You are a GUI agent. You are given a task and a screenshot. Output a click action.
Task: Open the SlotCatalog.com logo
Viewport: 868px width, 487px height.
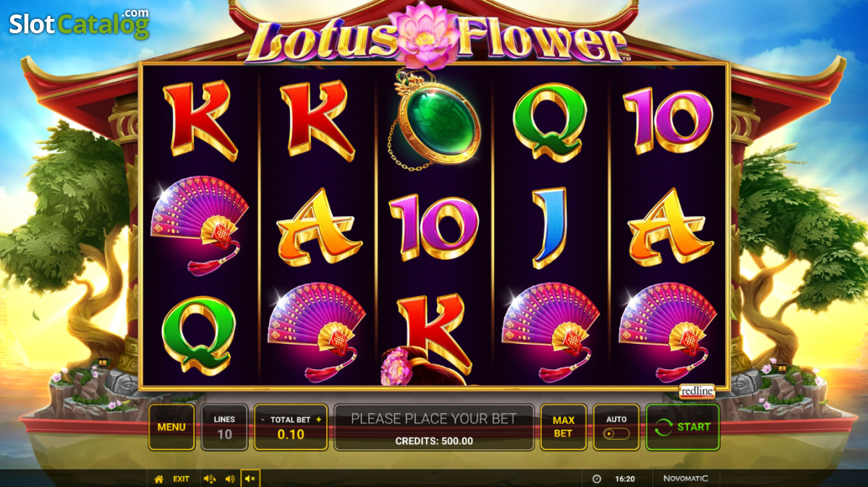click(79, 23)
